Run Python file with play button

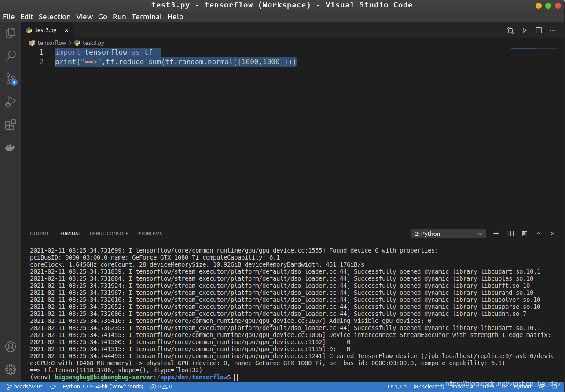tap(525, 30)
